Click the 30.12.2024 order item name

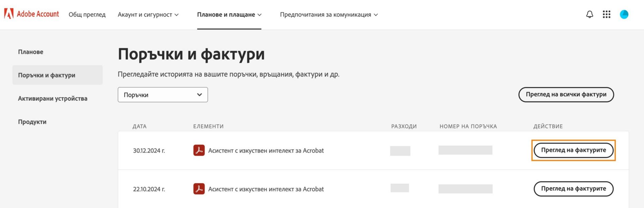[266, 151]
